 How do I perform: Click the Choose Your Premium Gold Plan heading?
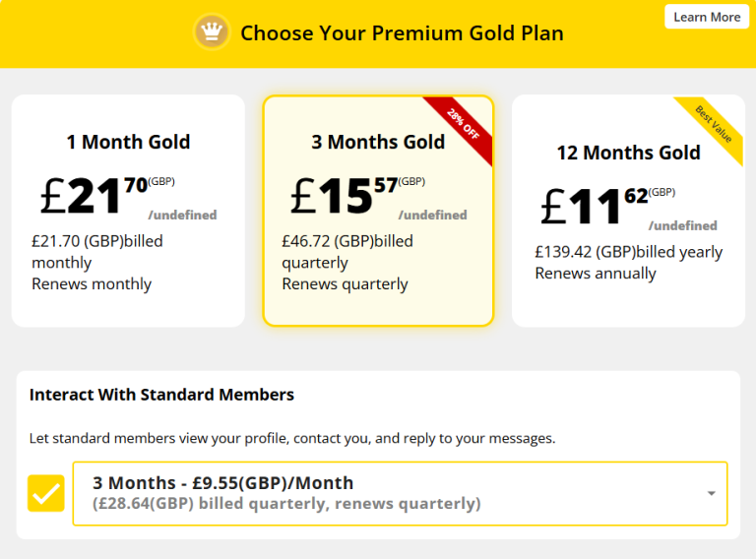pyautogui.click(x=402, y=33)
